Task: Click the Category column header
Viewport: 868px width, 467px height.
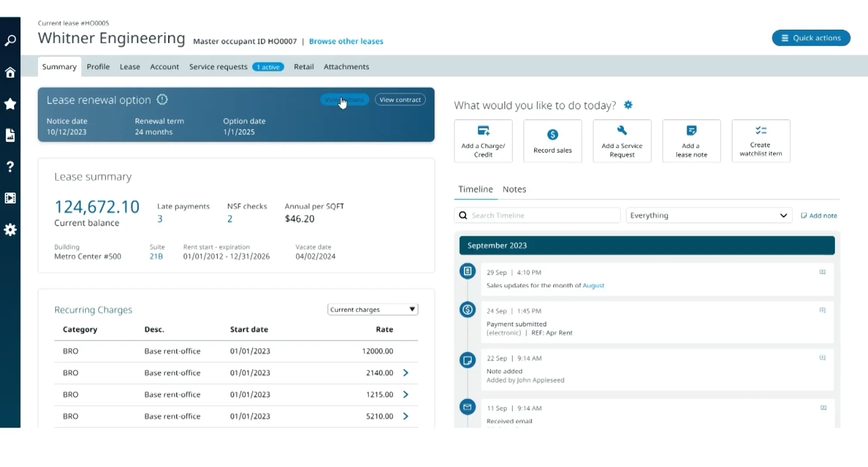Action: [80, 330]
